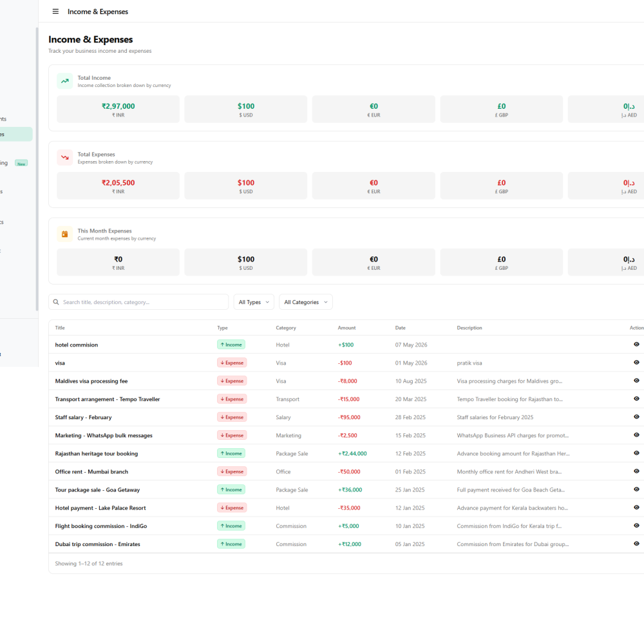Click the sidebar vertical scrollbar
Viewport: 644px width, 644px height.
tap(37, 168)
